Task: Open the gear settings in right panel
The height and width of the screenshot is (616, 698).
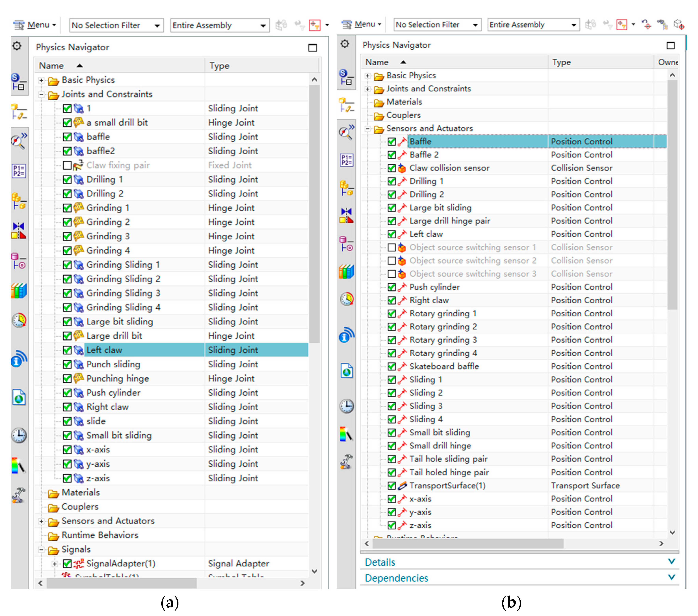Action: coord(345,44)
